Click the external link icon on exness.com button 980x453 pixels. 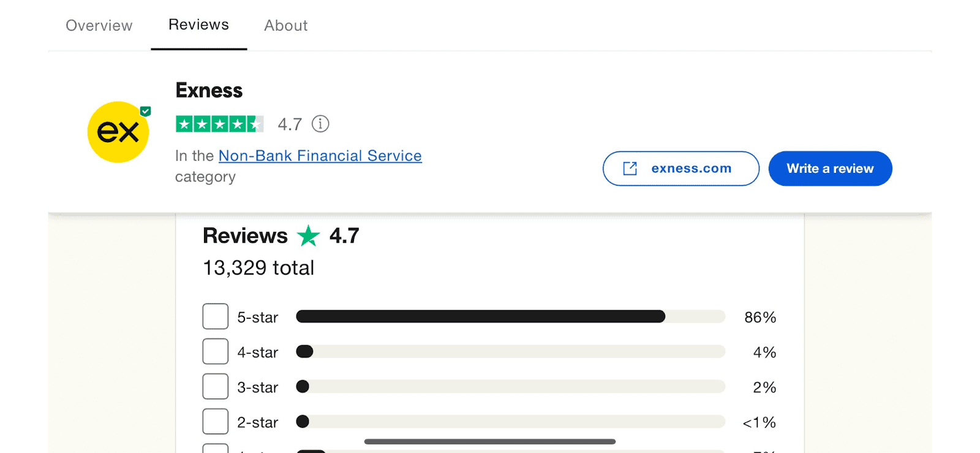point(629,169)
